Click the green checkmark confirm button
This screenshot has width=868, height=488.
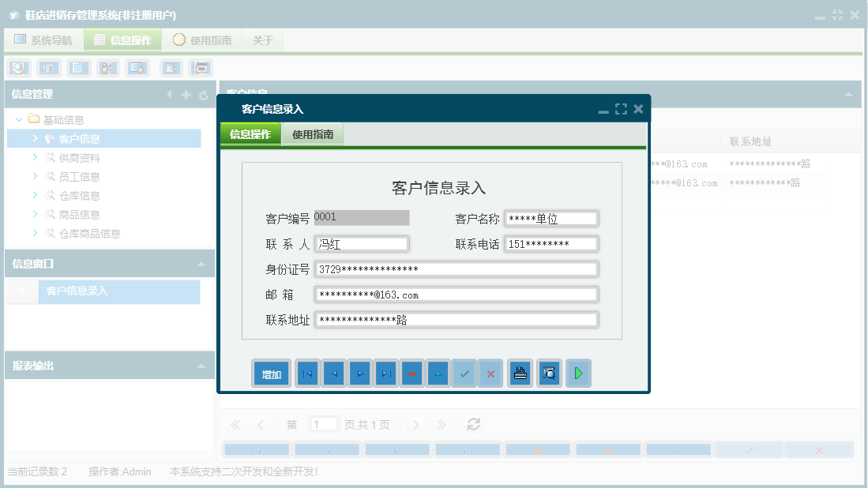point(464,373)
